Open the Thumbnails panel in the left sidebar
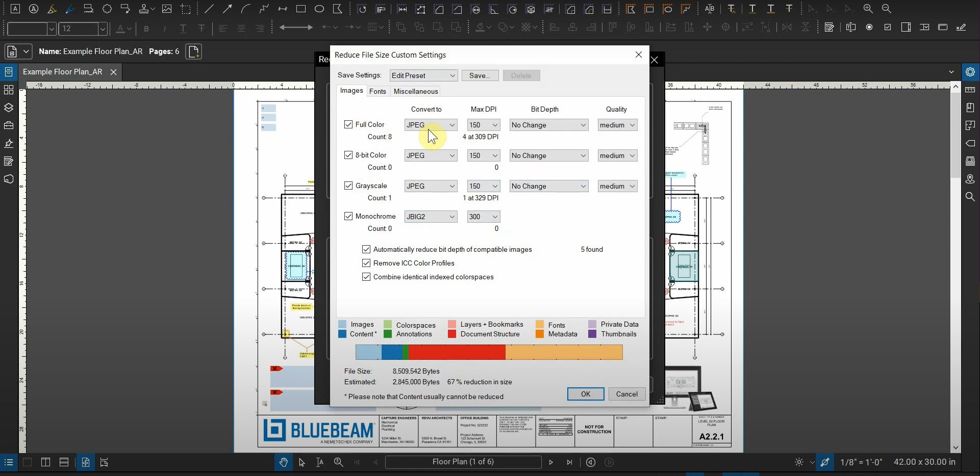Image resolution: width=980 pixels, height=476 pixels. (9, 90)
